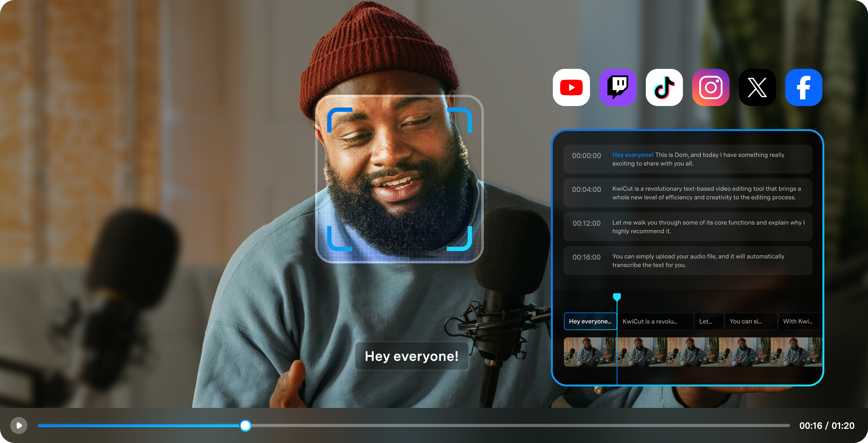The height and width of the screenshot is (443, 868).
Task: Click the face detection frame
Action: click(x=399, y=179)
